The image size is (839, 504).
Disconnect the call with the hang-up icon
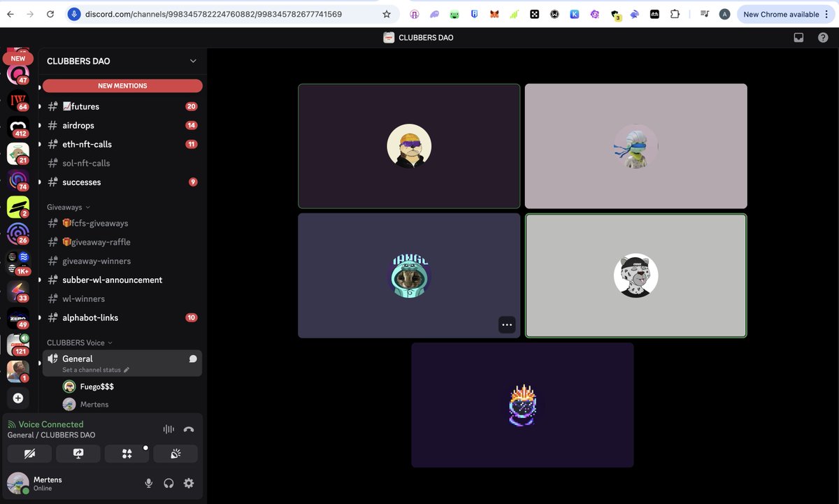pos(189,429)
